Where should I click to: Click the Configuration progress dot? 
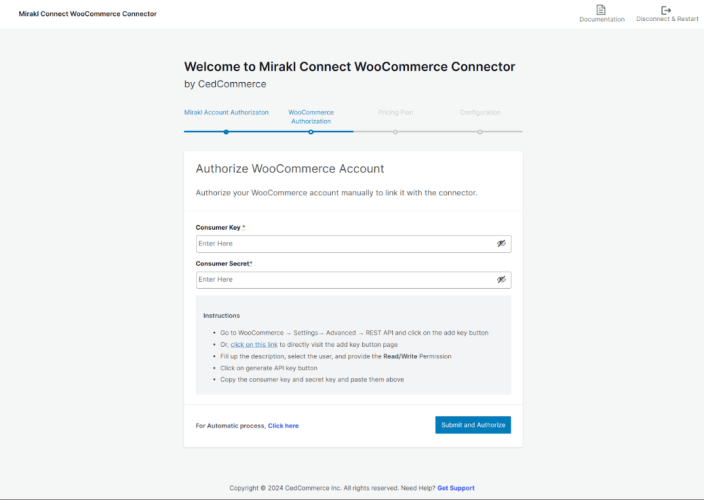[480, 131]
